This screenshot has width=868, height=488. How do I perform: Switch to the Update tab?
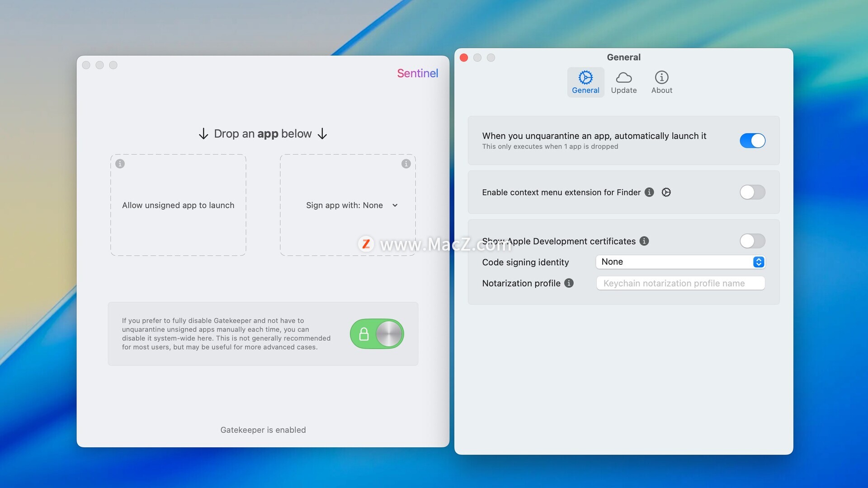coord(624,82)
